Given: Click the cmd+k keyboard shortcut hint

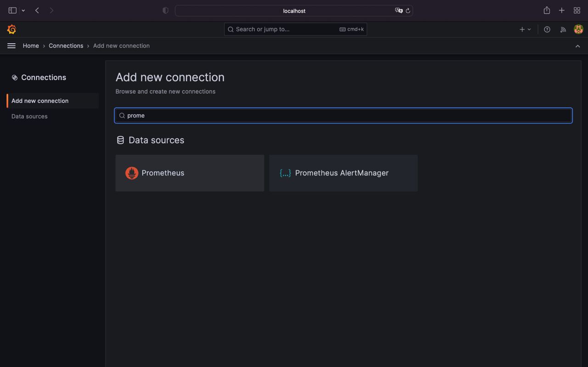Looking at the screenshot, I should [x=351, y=29].
